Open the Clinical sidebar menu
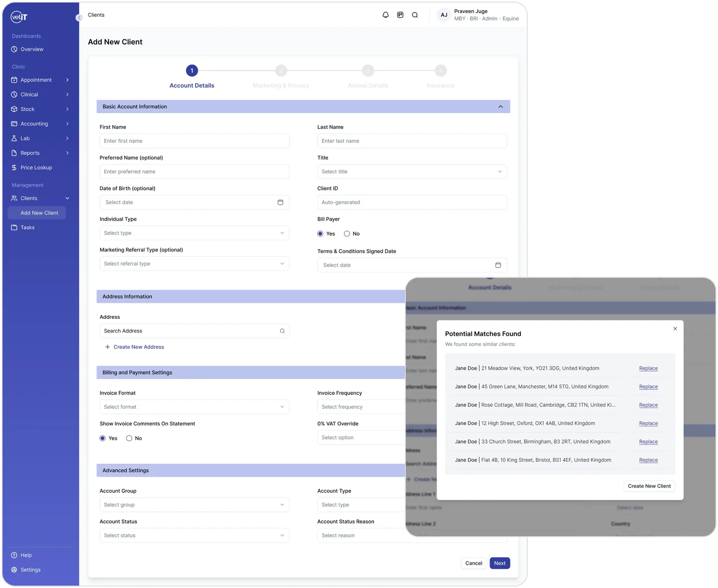The width and height of the screenshot is (718, 588). pyautogui.click(x=41, y=94)
